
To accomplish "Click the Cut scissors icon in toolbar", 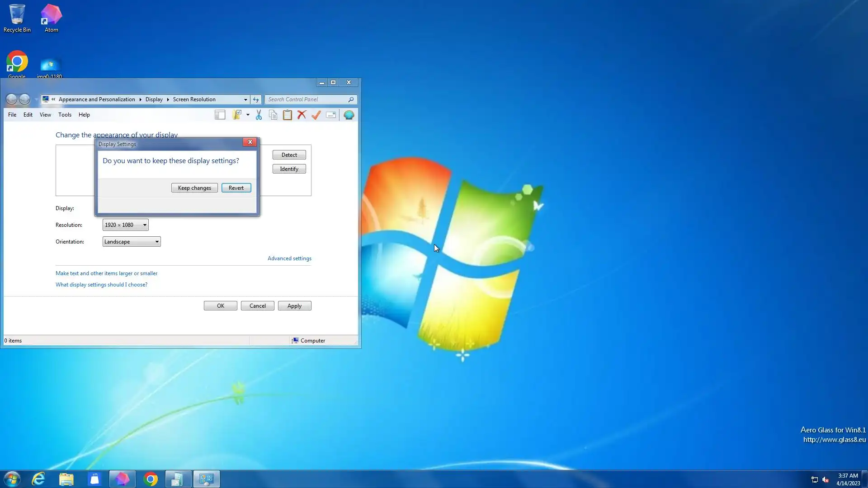I will pyautogui.click(x=259, y=115).
